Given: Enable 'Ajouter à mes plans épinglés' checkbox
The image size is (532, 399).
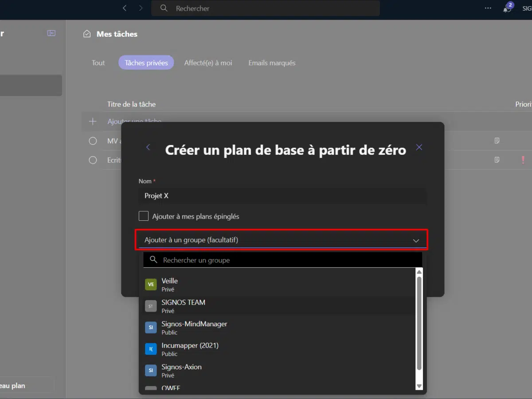Looking at the screenshot, I should pos(144,216).
